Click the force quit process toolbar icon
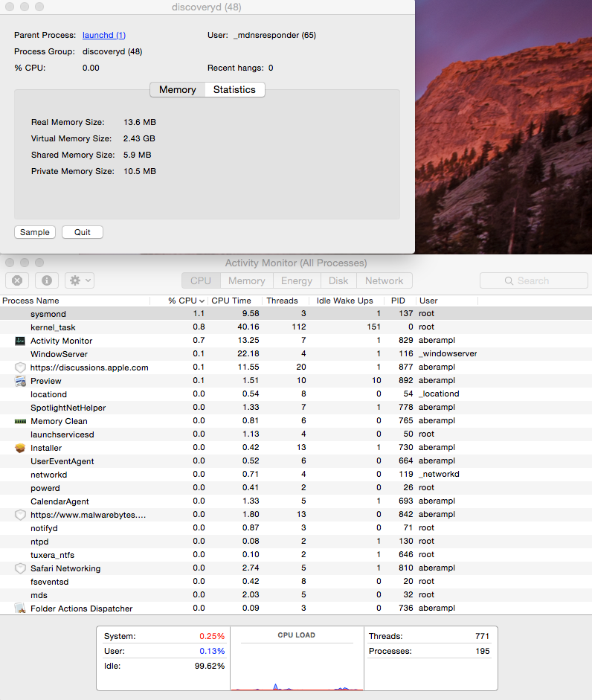 (x=17, y=280)
